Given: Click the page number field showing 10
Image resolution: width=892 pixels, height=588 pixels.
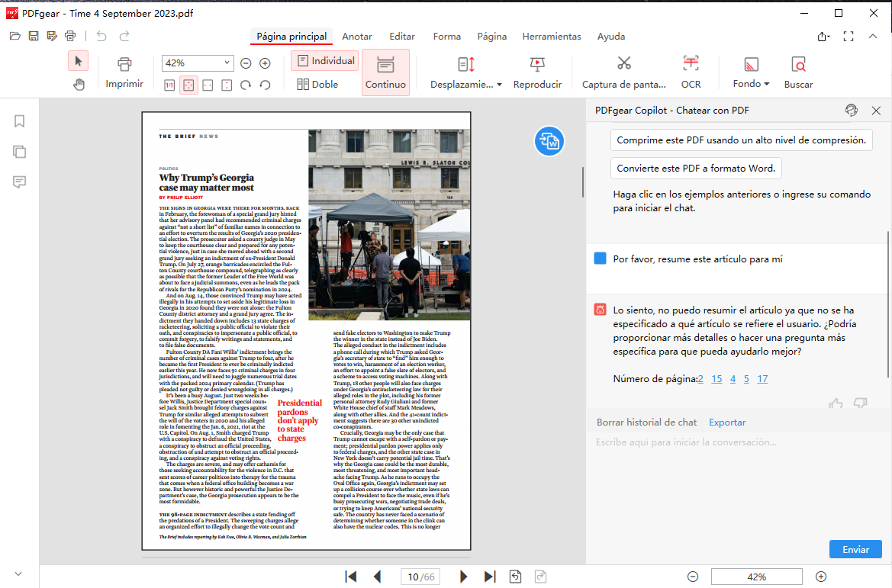Looking at the screenshot, I should click(413, 577).
